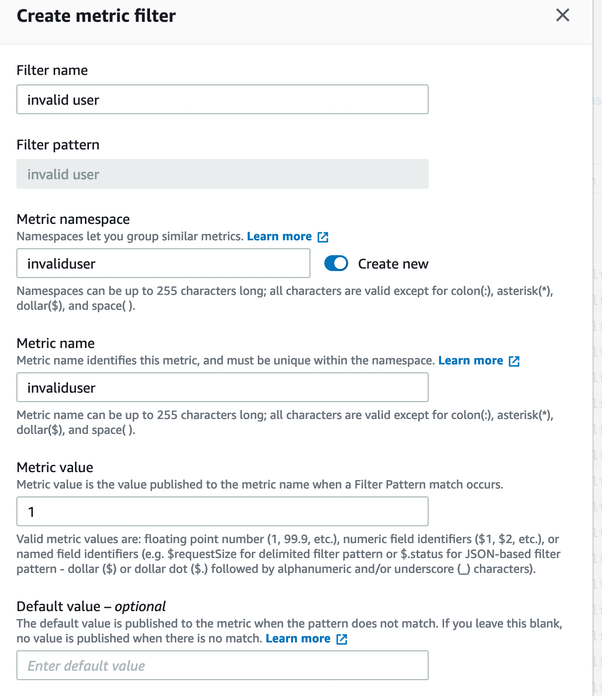Click the Metric name heading label
This screenshot has width=602, height=700.
click(56, 344)
